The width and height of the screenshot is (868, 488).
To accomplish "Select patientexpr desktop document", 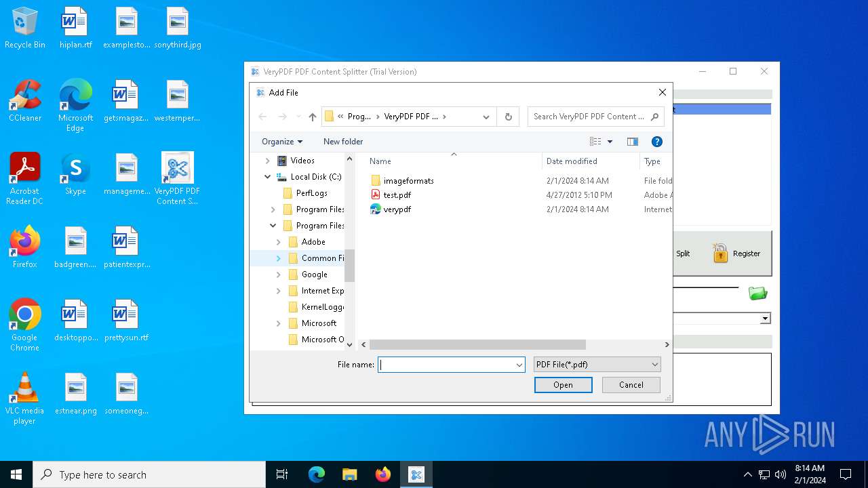I will (126, 248).
